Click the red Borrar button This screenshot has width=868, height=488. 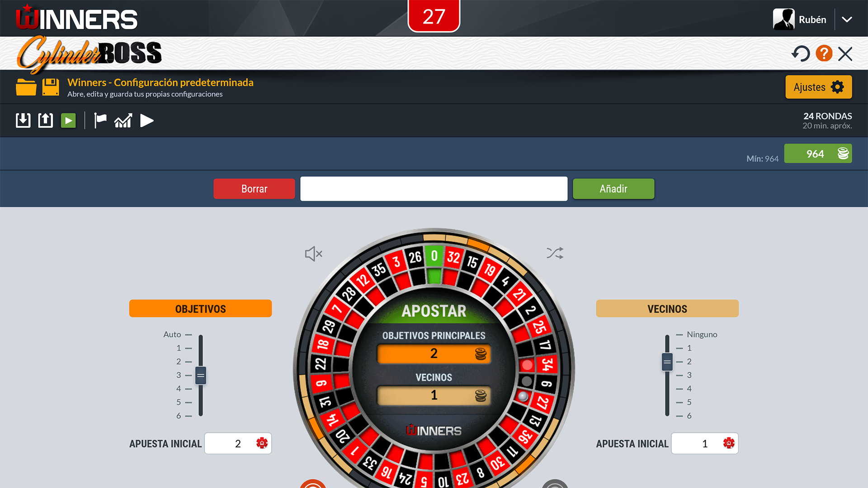(254, 189)
